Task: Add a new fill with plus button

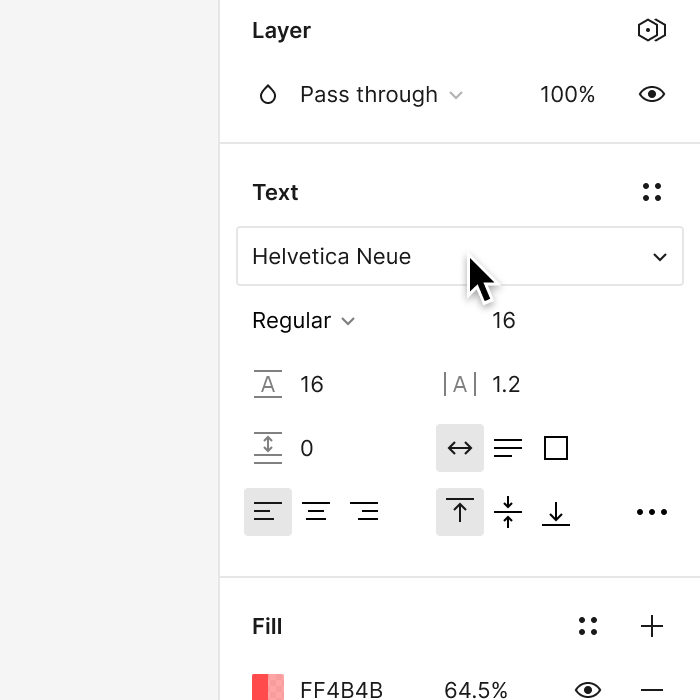Action: point(652,626)
